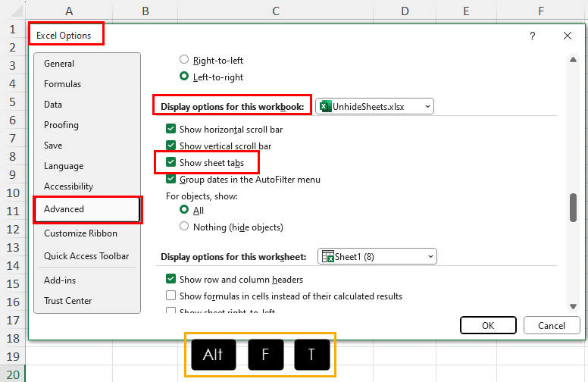This screenshot has height=382, width=588.
Task: Click the OK button
Action: (488, 325)
